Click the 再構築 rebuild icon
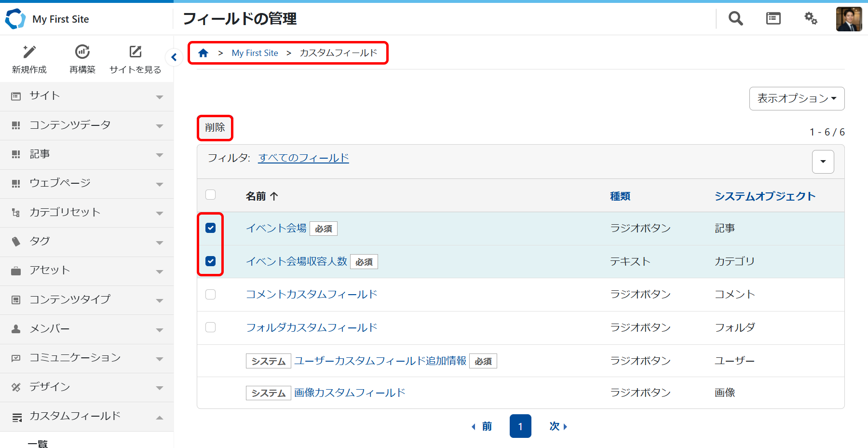 pyautogui.click(x=82, y=52)
